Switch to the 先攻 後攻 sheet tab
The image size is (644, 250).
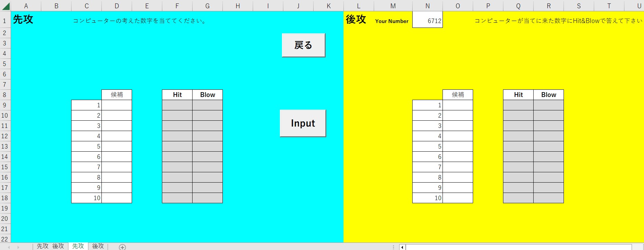[50, 246]
